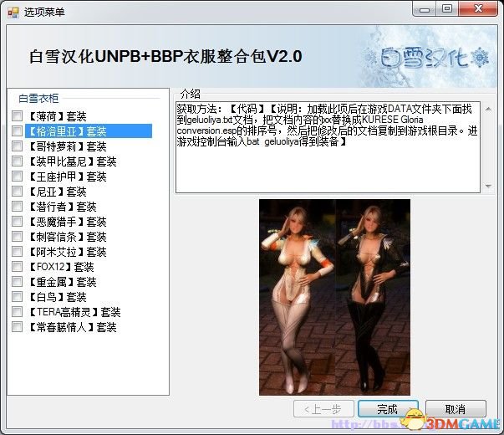
Task: Select the 【阿米艾拉】套装 list entry
Action: click(67, 252)
